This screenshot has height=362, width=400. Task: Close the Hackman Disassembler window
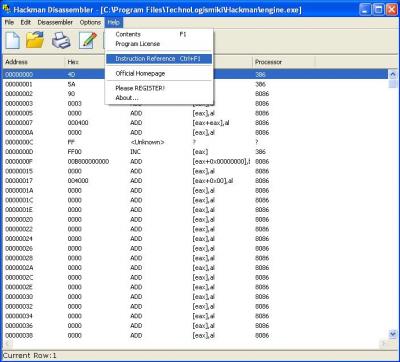391,10
